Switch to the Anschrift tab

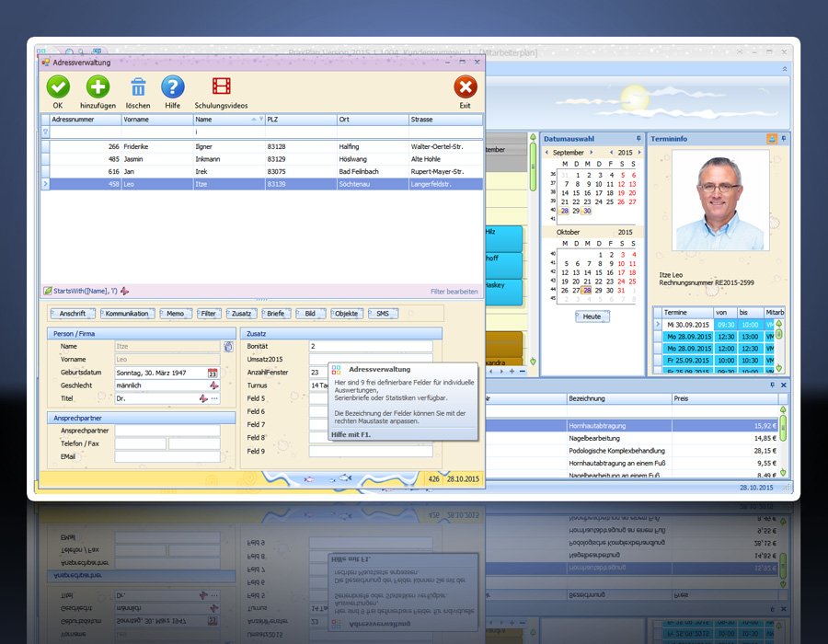(73, 314)
